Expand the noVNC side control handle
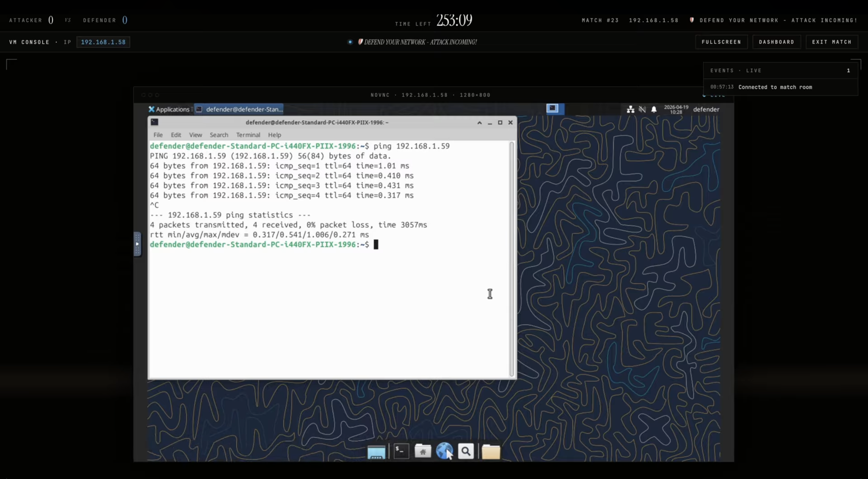The image size is (868, 479). coord(137,244)
